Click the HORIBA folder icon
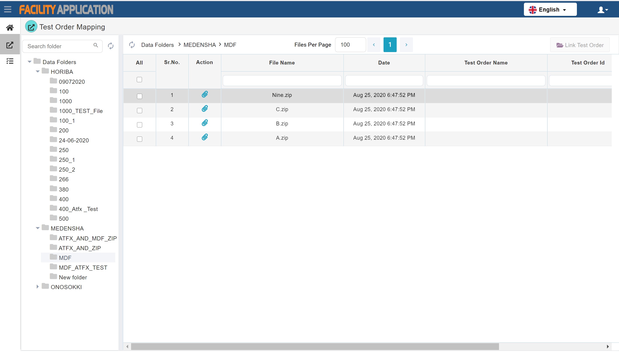This screenshot has height=364, width=619. point(45,71)
